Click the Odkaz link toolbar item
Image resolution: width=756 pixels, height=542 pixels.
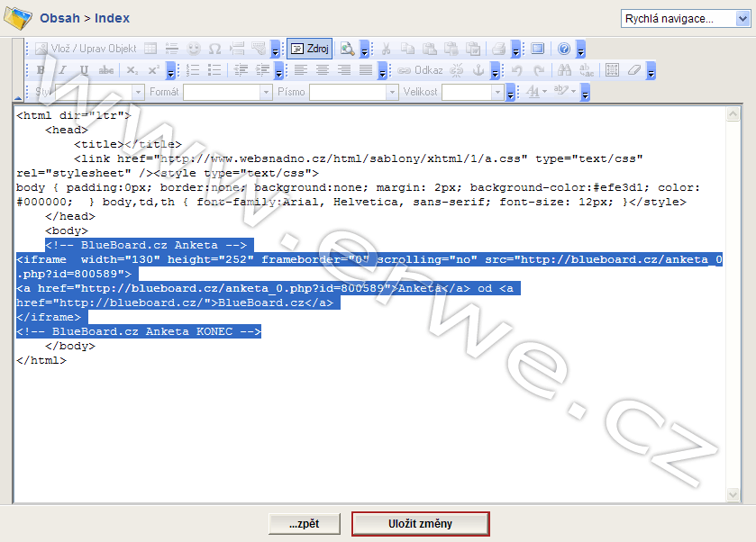[x=421, y=70]
